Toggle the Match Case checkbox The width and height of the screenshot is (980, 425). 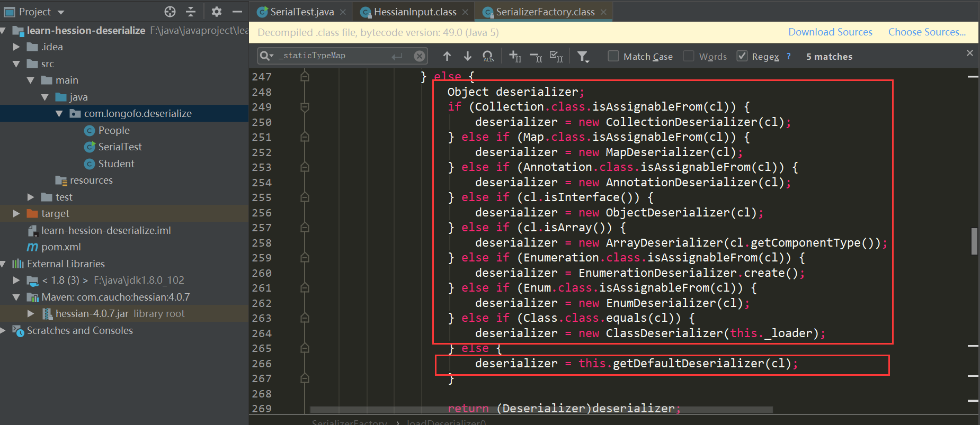pos(613,56)
